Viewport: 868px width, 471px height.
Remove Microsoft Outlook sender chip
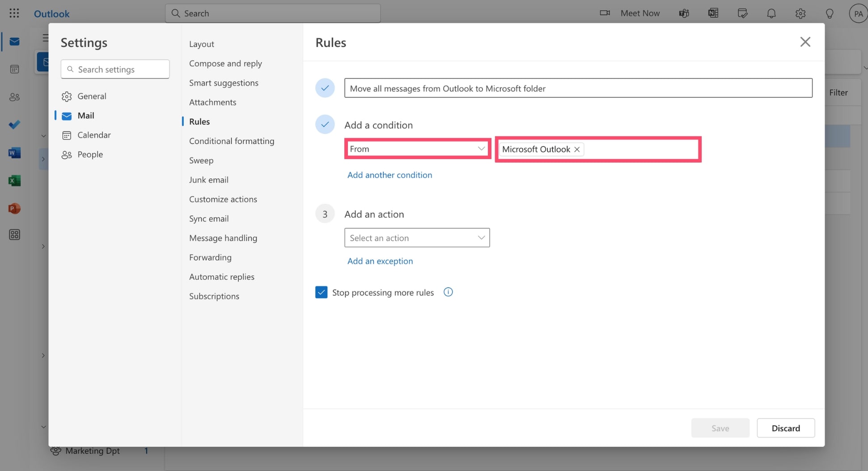click(577, 149)
